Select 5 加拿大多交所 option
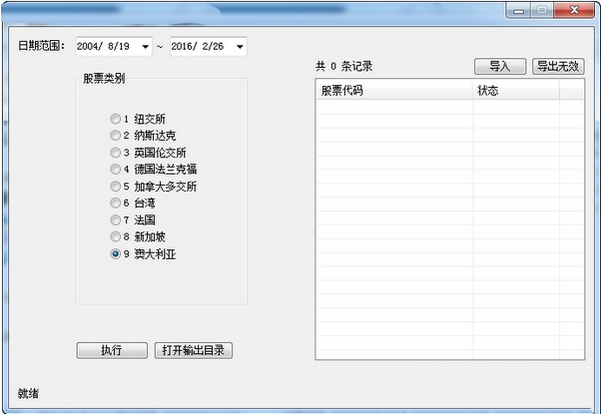Viewport: 602px width, 416px height. coord(116,187)
